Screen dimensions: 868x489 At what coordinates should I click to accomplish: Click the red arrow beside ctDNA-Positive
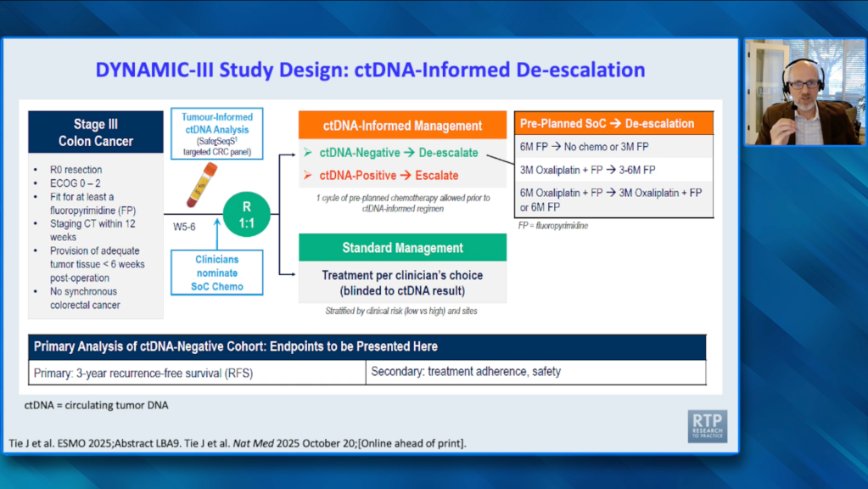(x=308, y=176)
